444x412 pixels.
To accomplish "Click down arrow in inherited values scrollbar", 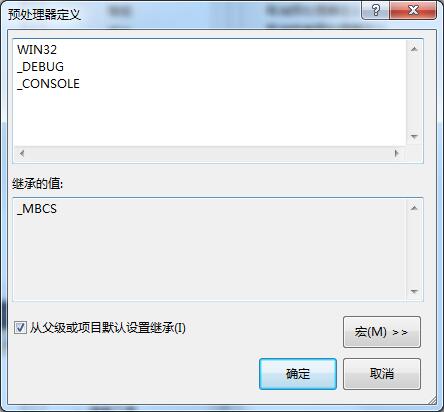I will [414, 292].
